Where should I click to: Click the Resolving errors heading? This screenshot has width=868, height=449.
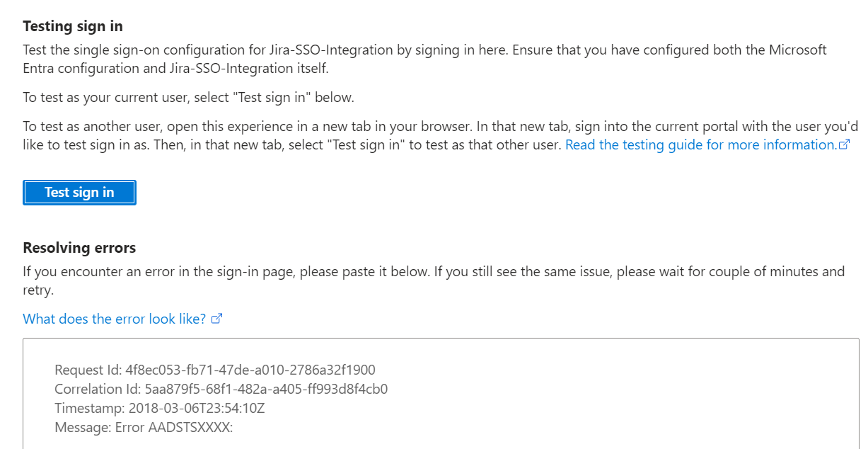79,248
